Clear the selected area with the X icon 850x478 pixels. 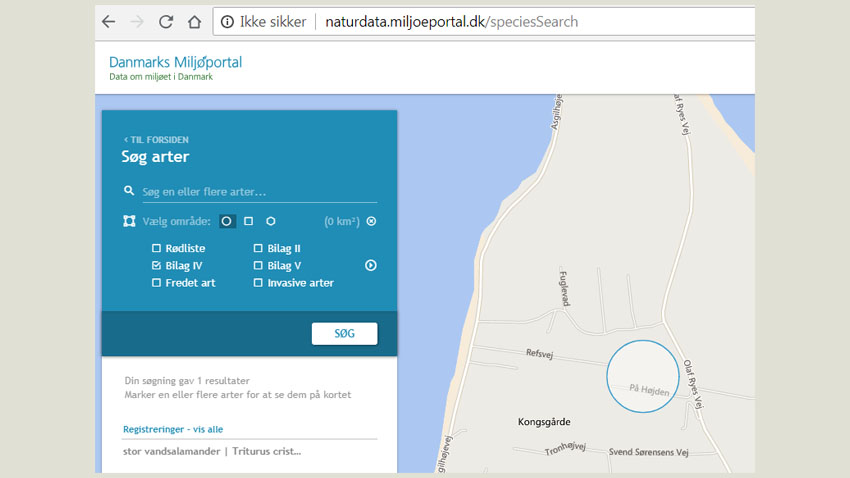pyautogui.click(x=371, y=221)
